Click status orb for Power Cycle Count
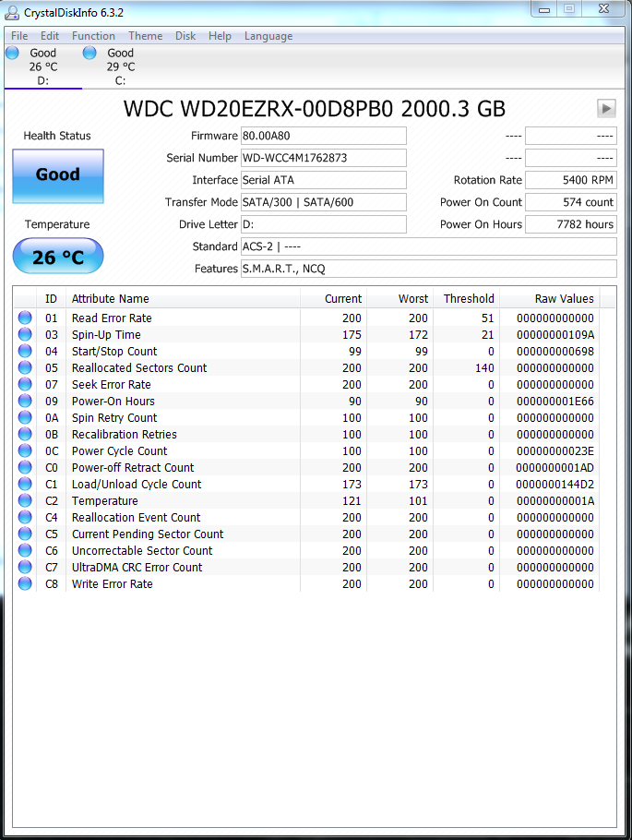This screenshot has width=632, height=840. pos(25,450)
